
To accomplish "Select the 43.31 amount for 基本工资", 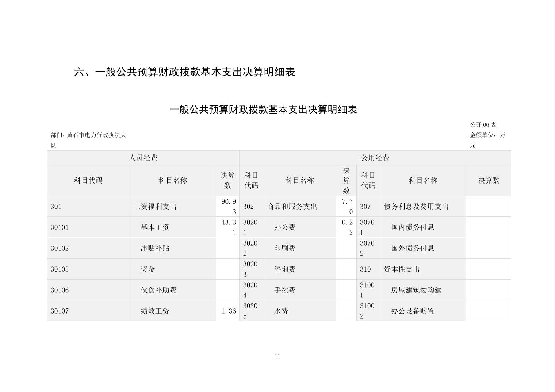I will click(x=228, y=227).
